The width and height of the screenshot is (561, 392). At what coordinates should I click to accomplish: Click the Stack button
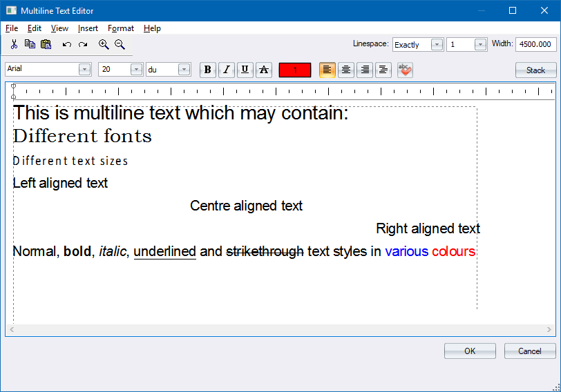[x=535, y=70]
